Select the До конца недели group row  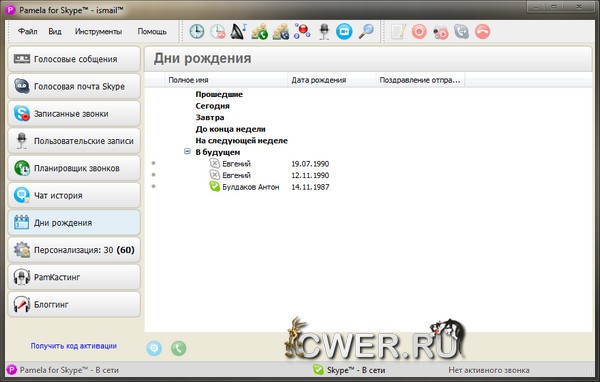(230, 129)
